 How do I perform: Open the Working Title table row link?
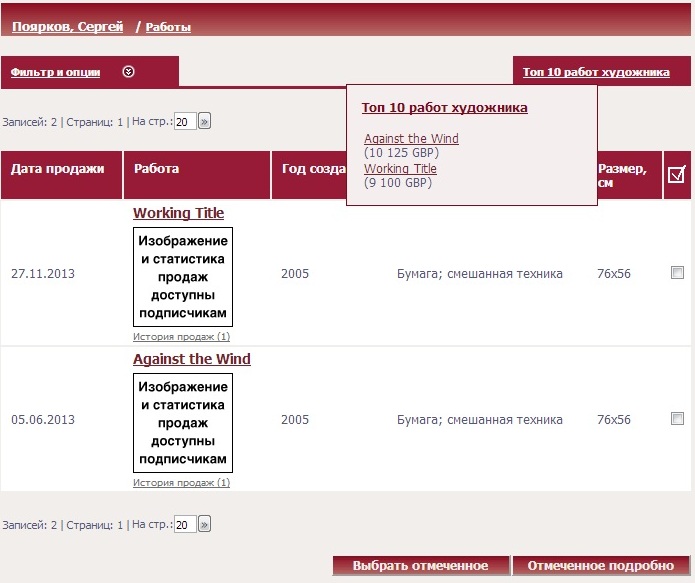tap(178, 213)
